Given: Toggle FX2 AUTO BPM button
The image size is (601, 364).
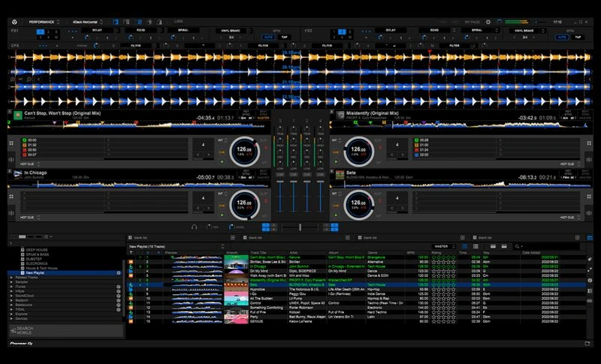Looking at the screenshot, I should [x=562, y=37].
